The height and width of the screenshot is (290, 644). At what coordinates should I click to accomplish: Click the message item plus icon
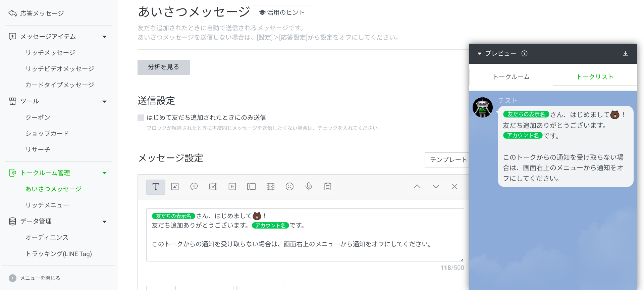pos(12,37)
